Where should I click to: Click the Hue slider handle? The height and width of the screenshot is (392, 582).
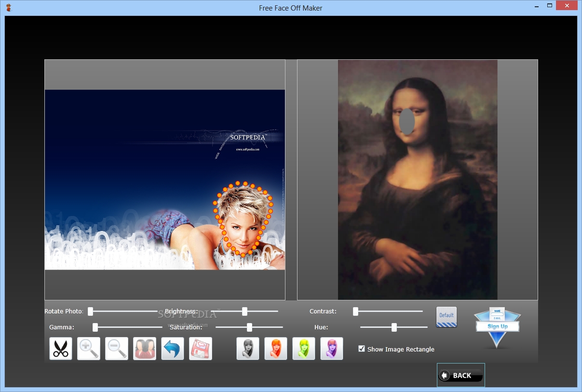[394, 327]
